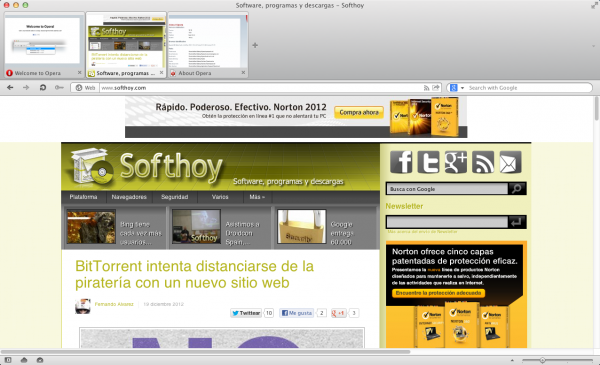The image size is (600, 365).
Task: Open Softhoy Google+ page icon
Action: click(456, 162)
